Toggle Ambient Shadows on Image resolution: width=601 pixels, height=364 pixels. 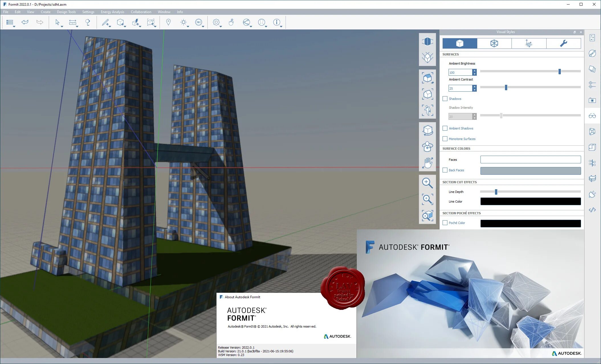pyautogui.click(x=445, y=128)
